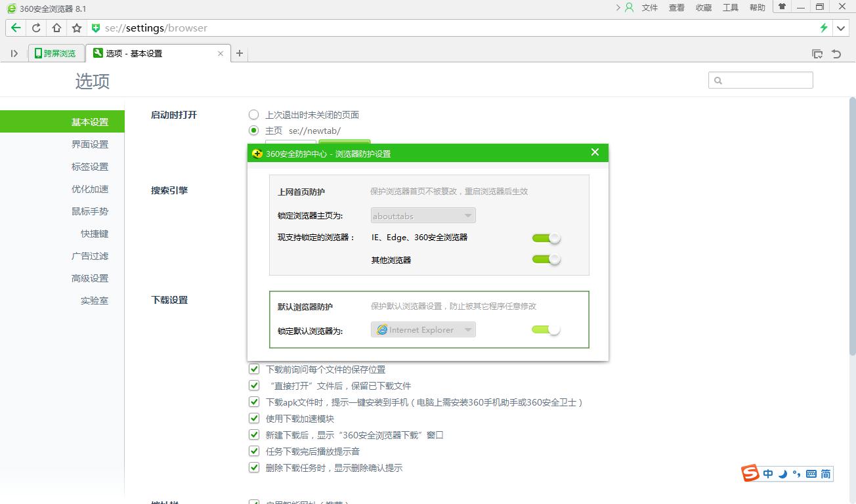Toggle 直接打开文件后保留已下载文件 checkbox
The width and height of the screenshot is (856, 504).
click(x=254, y=386)
